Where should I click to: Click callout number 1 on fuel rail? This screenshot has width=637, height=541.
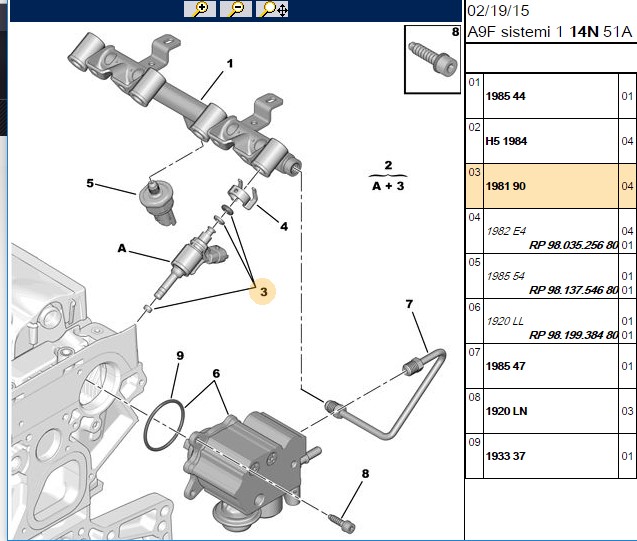click(x=230, y=64)
